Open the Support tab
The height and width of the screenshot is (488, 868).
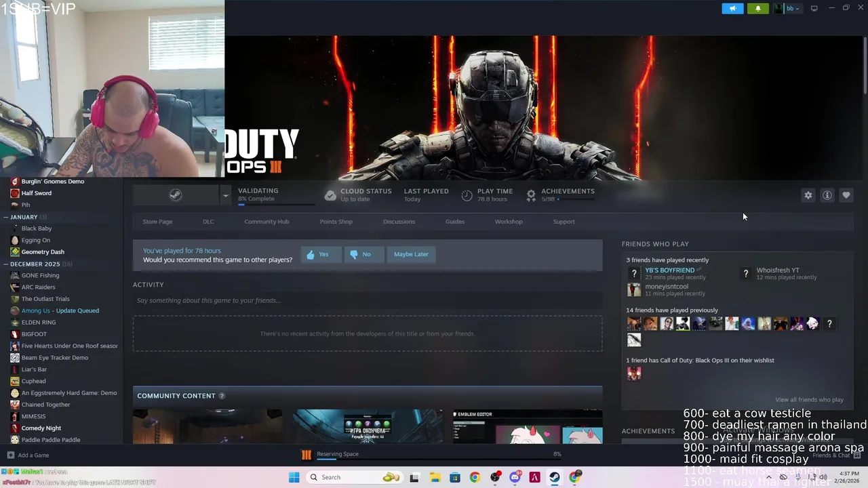pos(564,222)
